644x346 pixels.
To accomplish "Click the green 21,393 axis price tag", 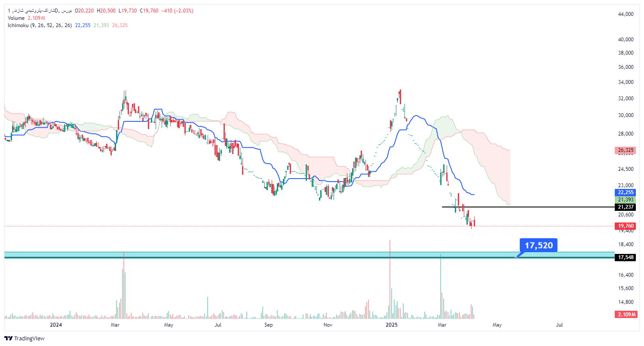I will coord(626,200).
